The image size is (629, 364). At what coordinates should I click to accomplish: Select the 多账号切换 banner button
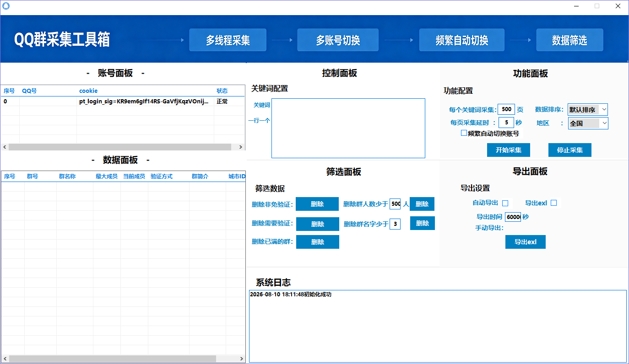pyautogui.click(x=338, y=40)
